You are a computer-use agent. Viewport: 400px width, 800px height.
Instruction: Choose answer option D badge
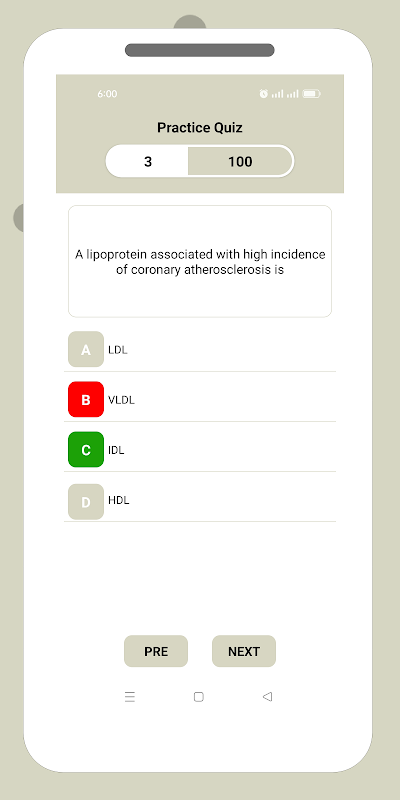[x=86, y=502]
